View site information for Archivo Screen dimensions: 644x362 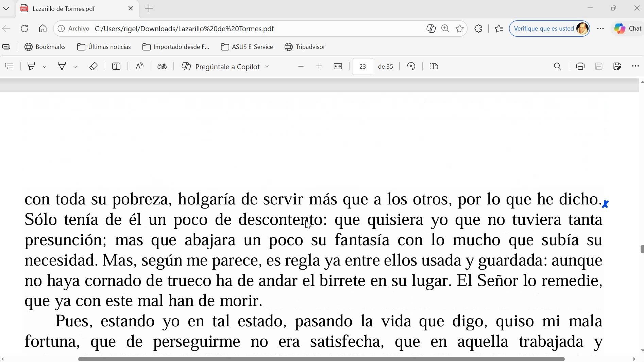click(x=74, y=29)
